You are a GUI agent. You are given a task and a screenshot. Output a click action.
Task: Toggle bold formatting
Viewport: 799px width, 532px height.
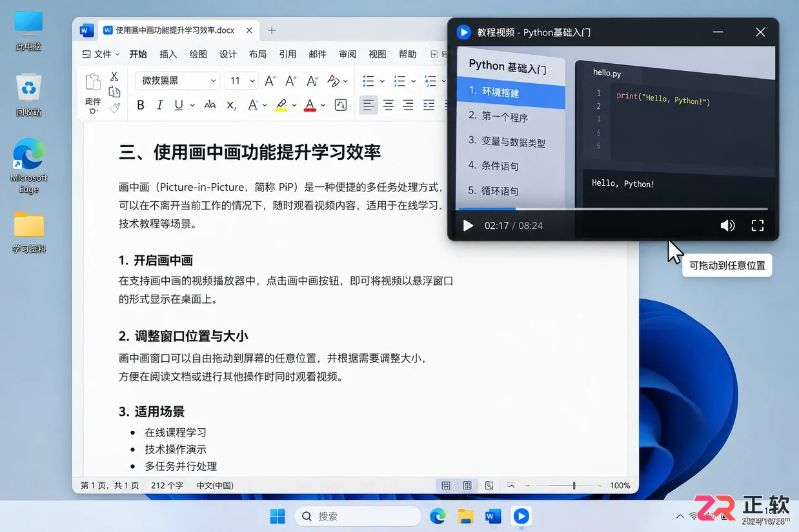141,105
